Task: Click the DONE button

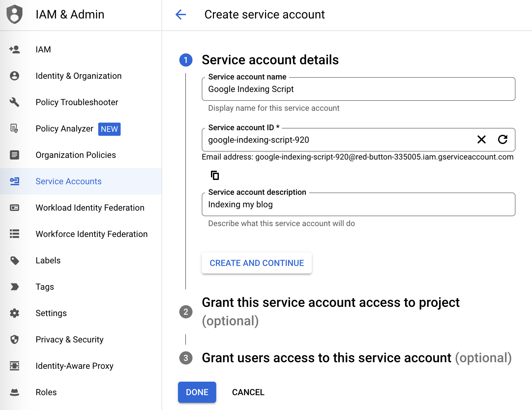Action: pyautogui.click(x=197, y=392)
